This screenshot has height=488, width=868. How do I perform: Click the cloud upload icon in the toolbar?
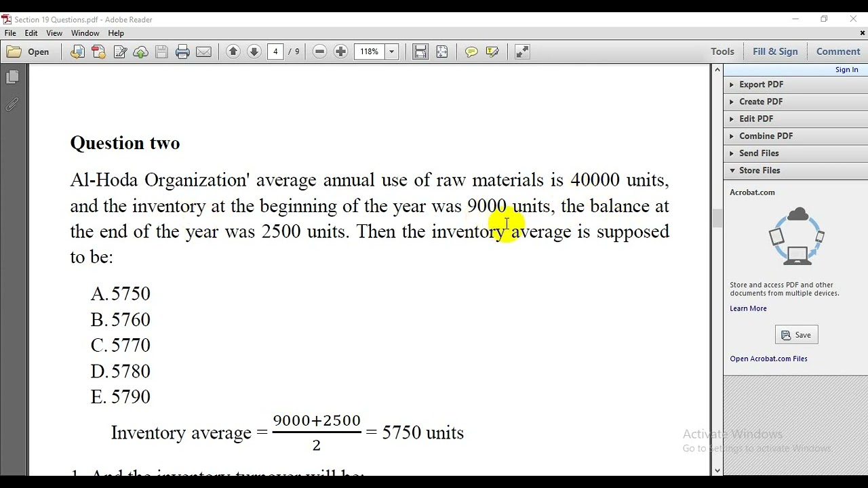141,52
